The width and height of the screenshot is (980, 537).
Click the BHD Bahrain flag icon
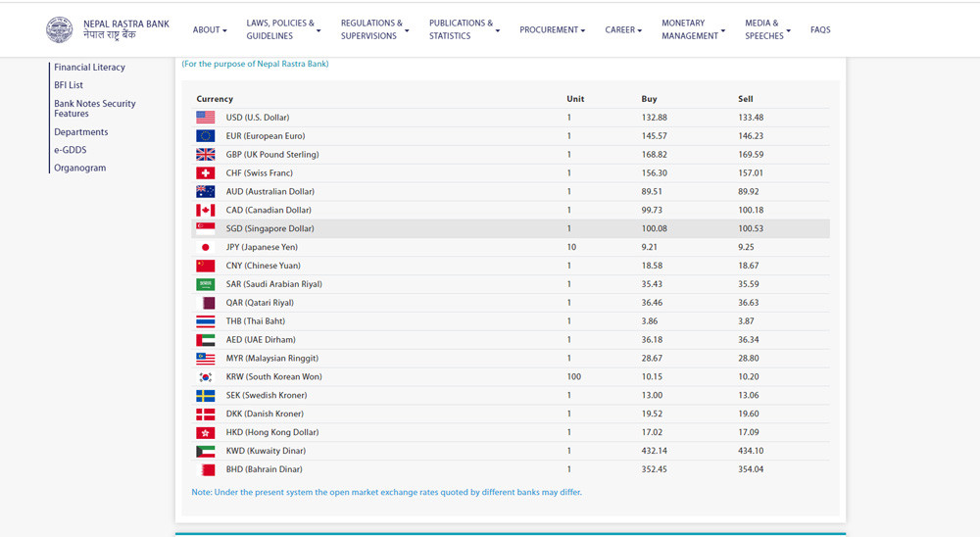point(205,469)
